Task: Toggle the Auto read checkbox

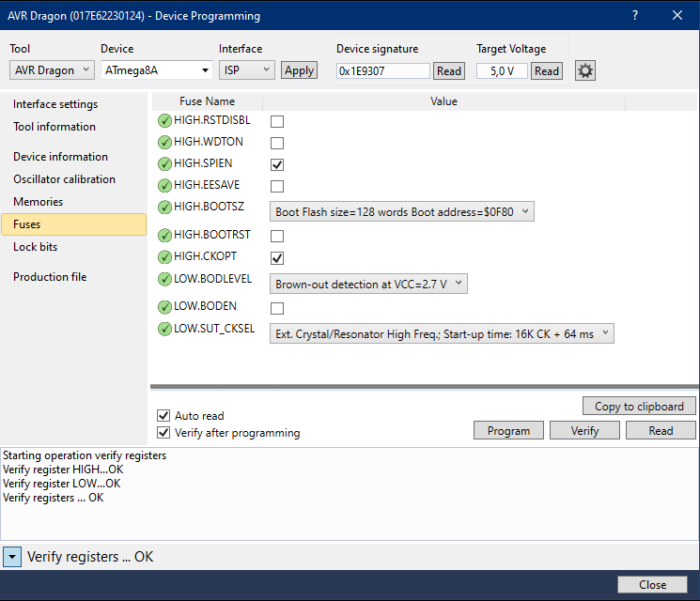Action: point(163,415)
